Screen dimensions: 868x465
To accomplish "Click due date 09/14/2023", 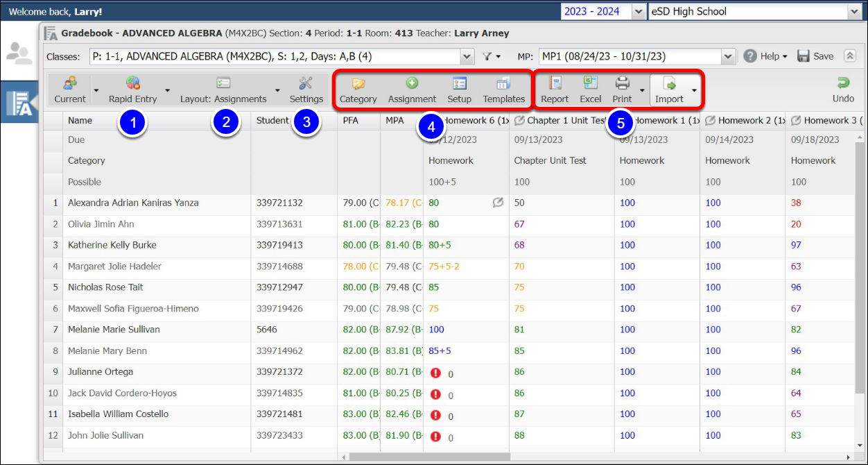I will (729, 139).
